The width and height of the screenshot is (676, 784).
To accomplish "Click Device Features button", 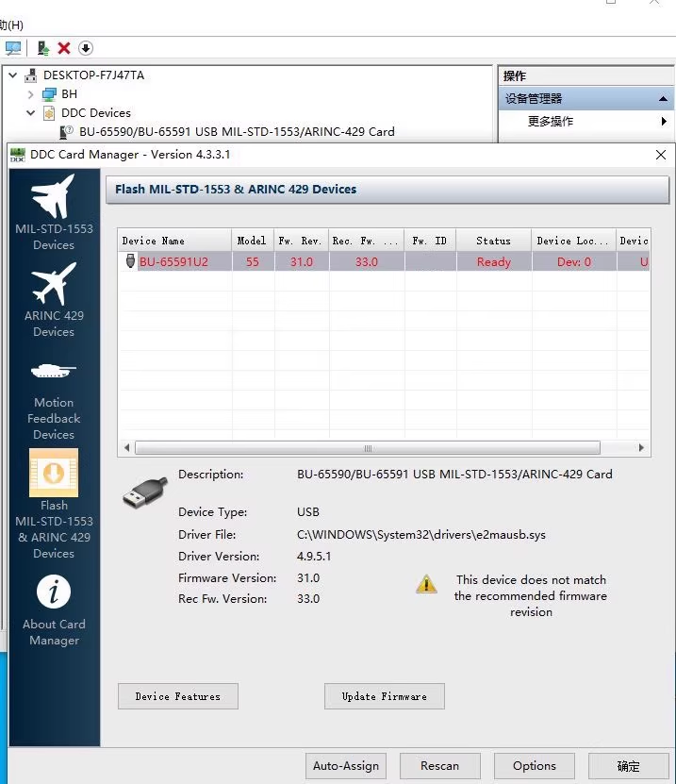I will click(x=178, y=696).
